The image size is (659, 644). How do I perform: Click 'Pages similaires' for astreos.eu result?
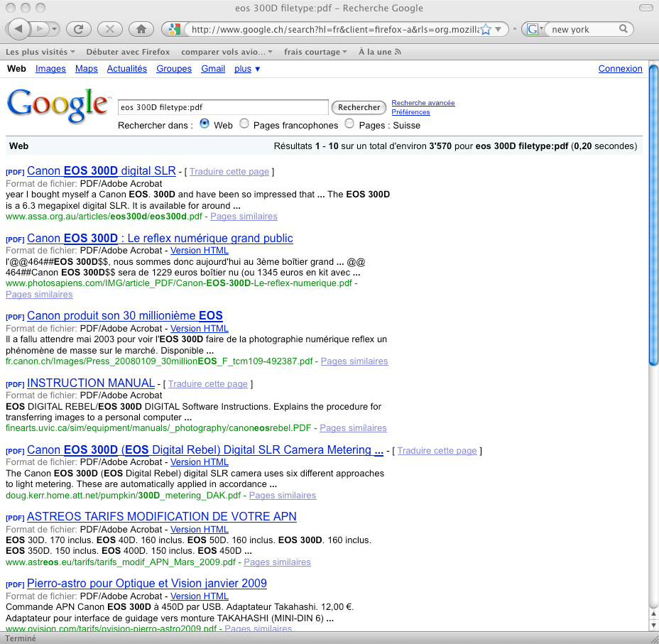coord(277,562)
